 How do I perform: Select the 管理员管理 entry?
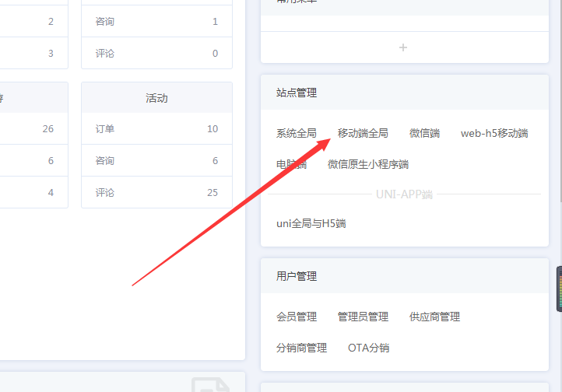click(363, 317)
